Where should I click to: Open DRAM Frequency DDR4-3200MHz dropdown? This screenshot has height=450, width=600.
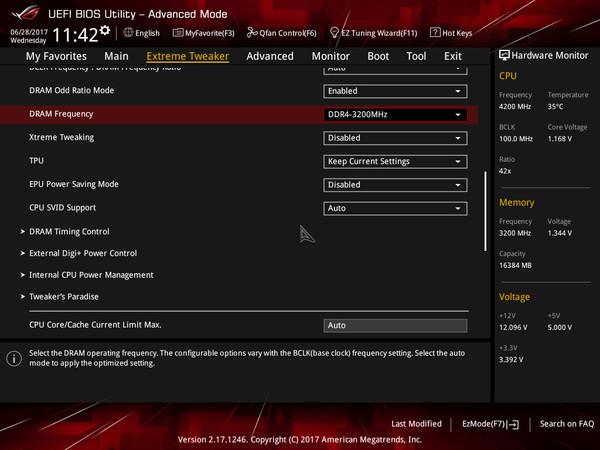pos(395,114)
